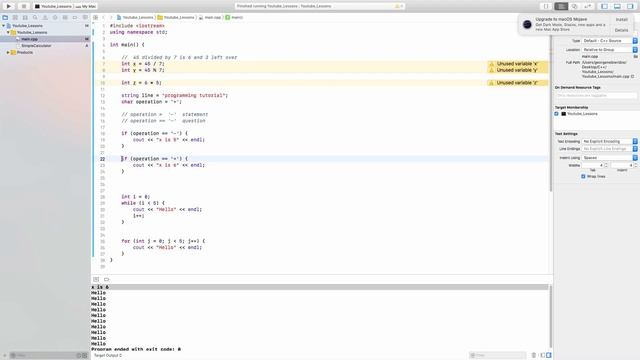640x360 pixels.
Task: Click the toolbar warning issues indicator
Action: click(398, 6)
